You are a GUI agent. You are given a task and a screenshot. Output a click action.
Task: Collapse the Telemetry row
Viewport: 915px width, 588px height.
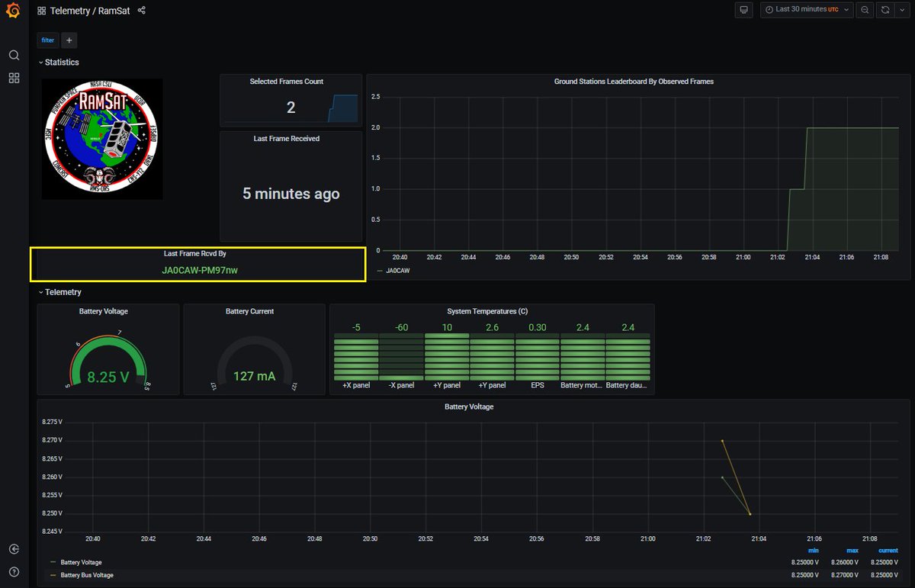tap(60, 292)
